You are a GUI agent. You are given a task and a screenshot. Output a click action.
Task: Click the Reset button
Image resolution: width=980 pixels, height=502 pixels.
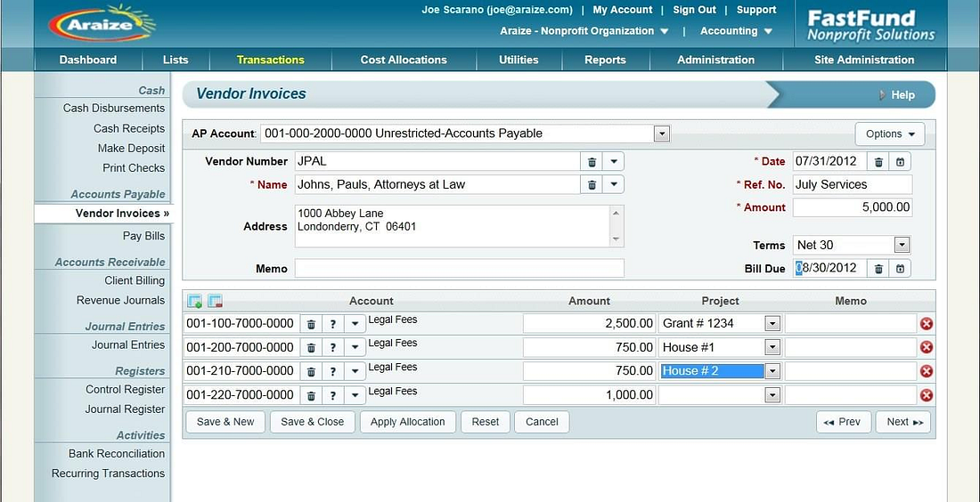(486, 422)
